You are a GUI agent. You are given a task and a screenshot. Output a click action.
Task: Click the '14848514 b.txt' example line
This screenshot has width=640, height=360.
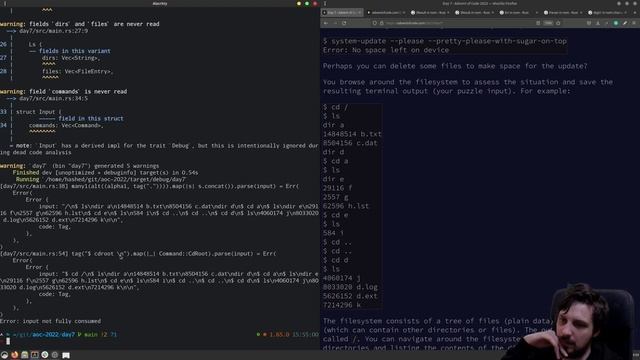[352, 134]
